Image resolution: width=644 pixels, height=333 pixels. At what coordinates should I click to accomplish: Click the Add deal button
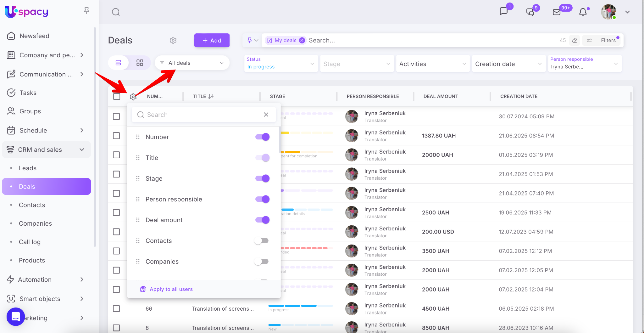pos(212,40)
